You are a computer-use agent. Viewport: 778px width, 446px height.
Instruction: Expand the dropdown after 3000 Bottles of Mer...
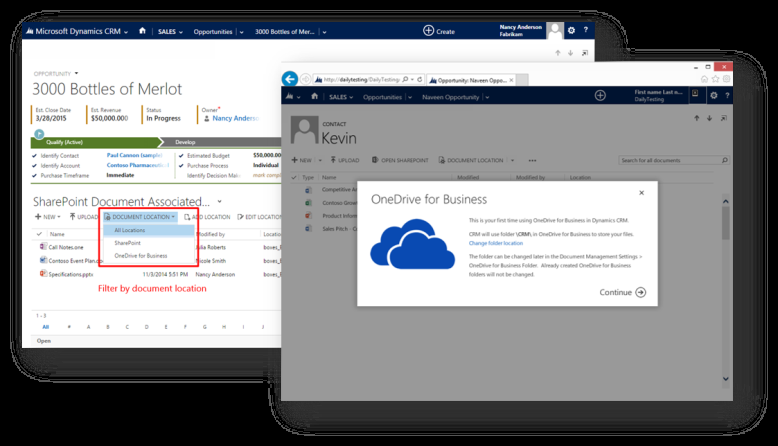pos(324,32)
